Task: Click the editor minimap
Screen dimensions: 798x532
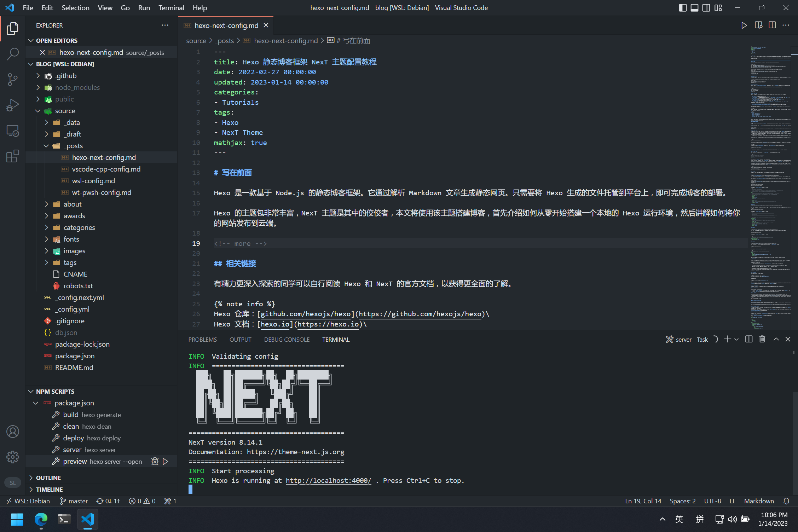Action: coord(770,187)
